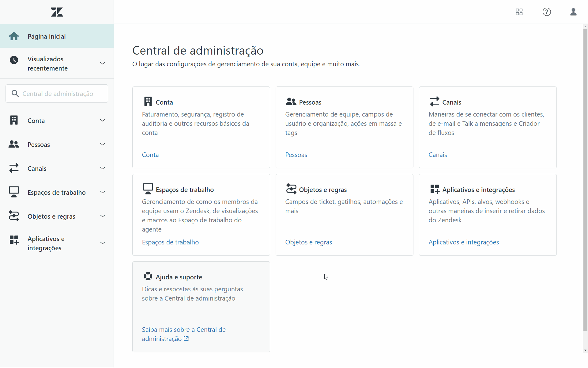Click the lifebuoy icon on Ajuda e suporte card
Screen dimensions: 588x368
point(148,276)
